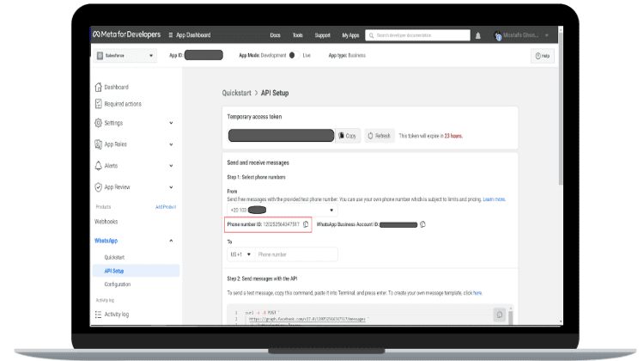Click the Required actions sidebar label

pos(123,104)
